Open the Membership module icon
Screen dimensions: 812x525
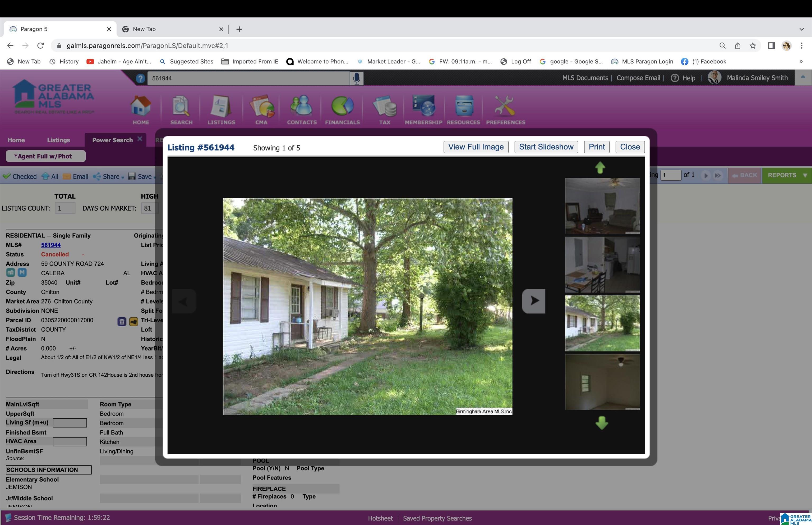click(423, 106)
